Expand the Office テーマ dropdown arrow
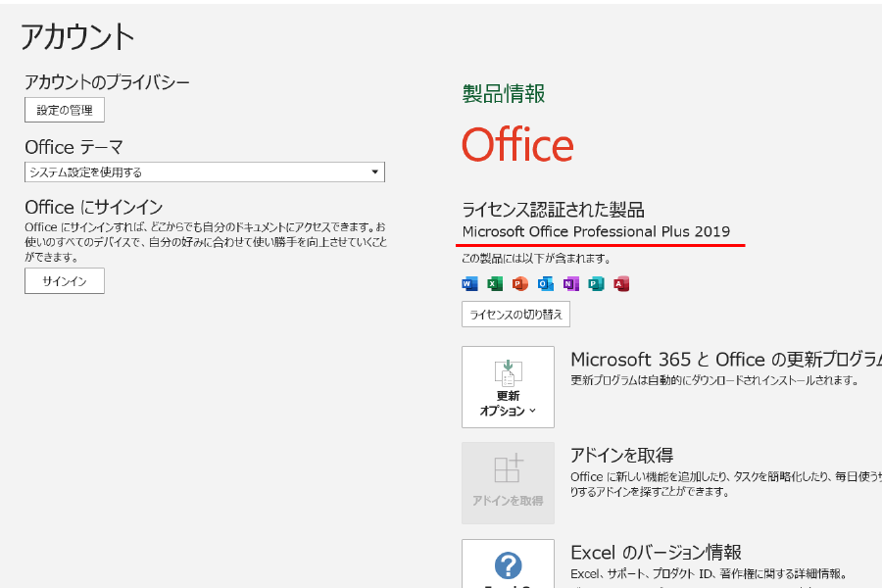Image resolution: width=882 pixels, height=588 pixels. [374, 172]
